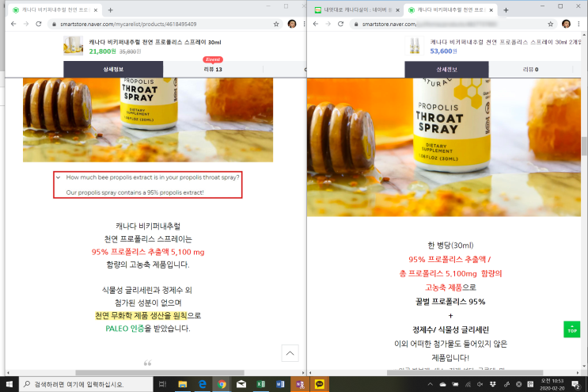Select the 상세정보 tab in the right window

446,70
